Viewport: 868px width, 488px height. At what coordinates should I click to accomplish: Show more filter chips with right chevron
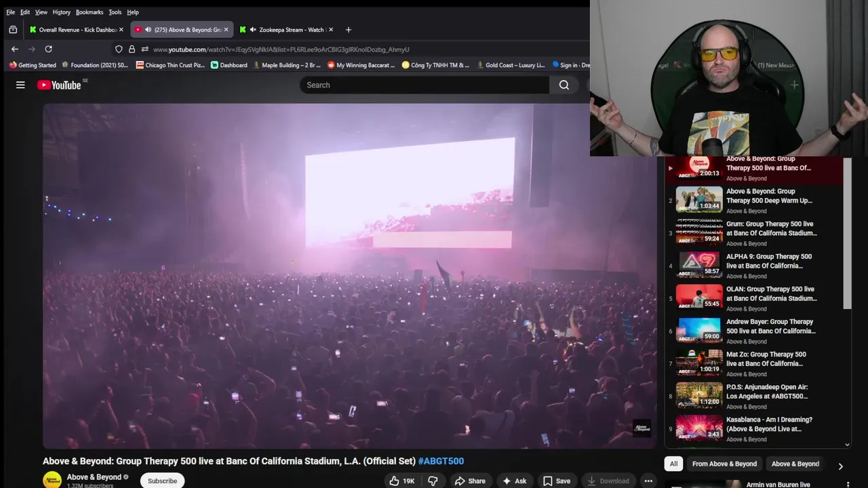click(x=840, y=466)
